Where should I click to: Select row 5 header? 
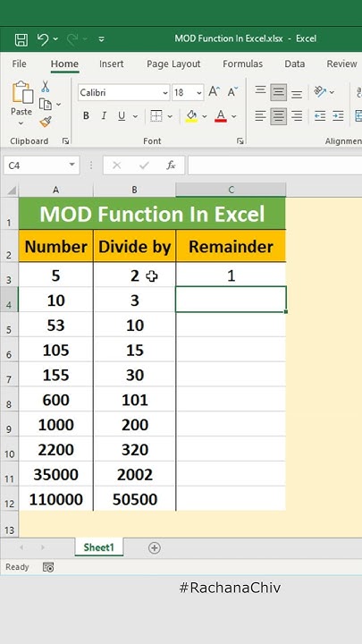point(9,326)
